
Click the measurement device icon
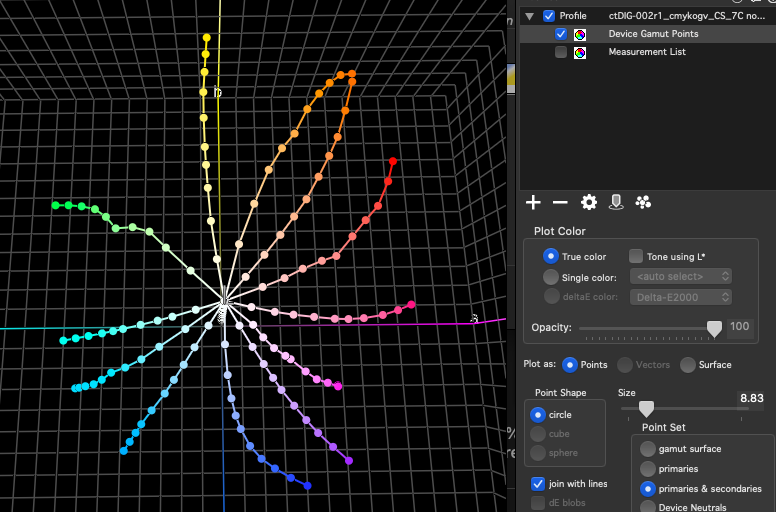point(616,203)
